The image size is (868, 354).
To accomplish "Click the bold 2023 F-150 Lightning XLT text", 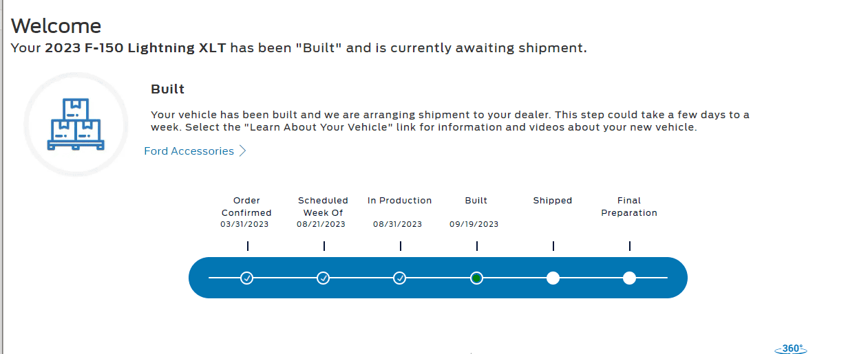I will tap(136, 48).
